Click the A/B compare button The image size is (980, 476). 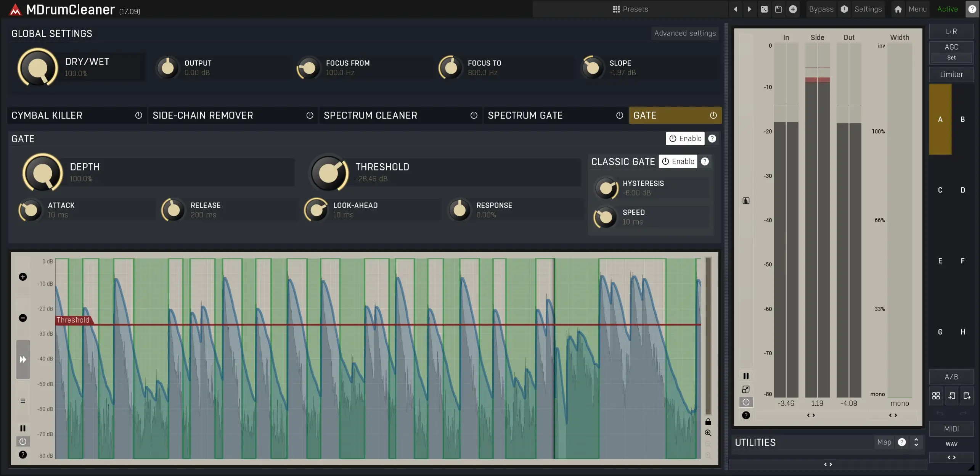[951, 376]
